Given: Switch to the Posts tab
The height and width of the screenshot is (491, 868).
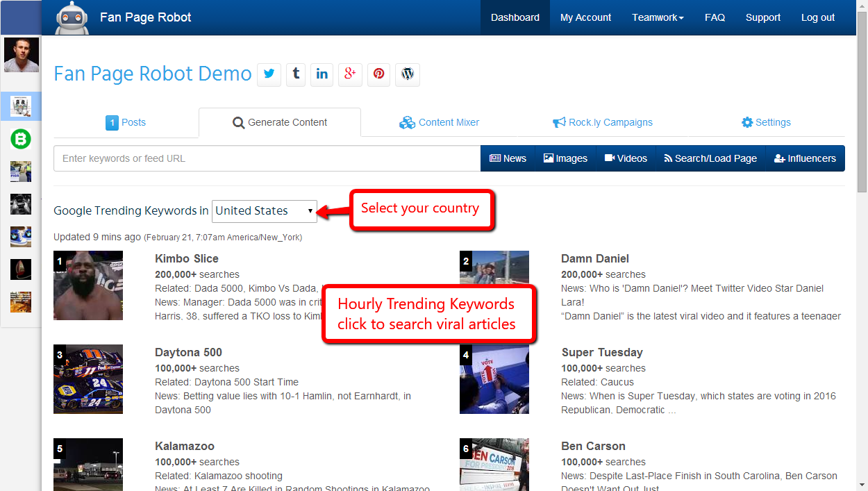Looking at the screenshot, I should tap(126, 122).
